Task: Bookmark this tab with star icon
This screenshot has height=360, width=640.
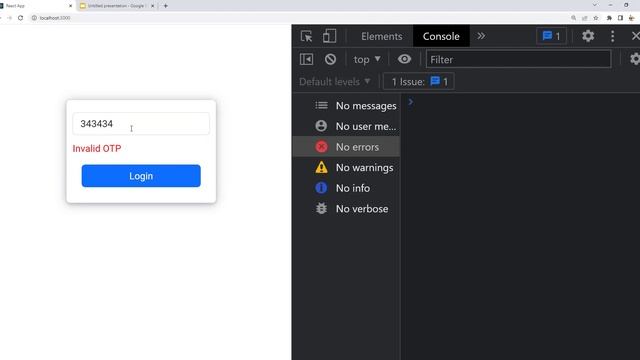Action: point(596,18)
